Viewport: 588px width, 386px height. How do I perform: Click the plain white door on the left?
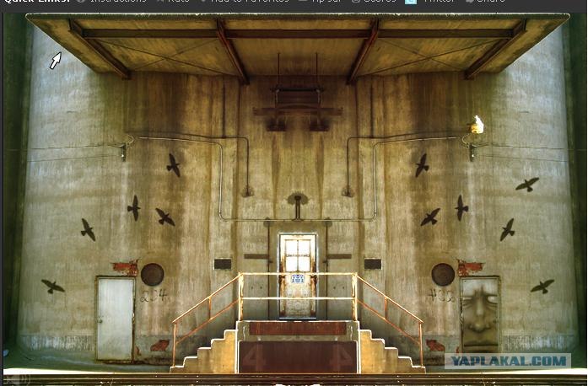(x=115, y=319)
